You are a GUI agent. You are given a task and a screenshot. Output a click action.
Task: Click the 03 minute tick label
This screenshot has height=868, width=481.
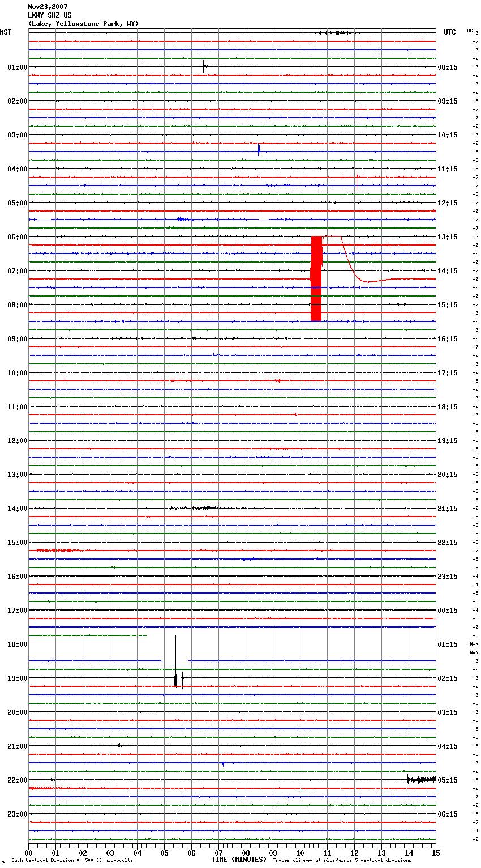click(x=110, y=853)
